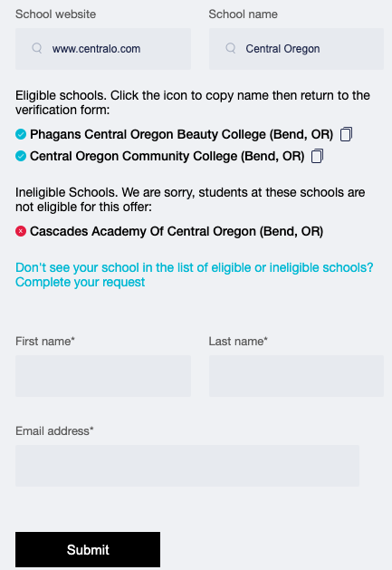Follow the Complete your request link
392x570 pixels.
point(80,282)
